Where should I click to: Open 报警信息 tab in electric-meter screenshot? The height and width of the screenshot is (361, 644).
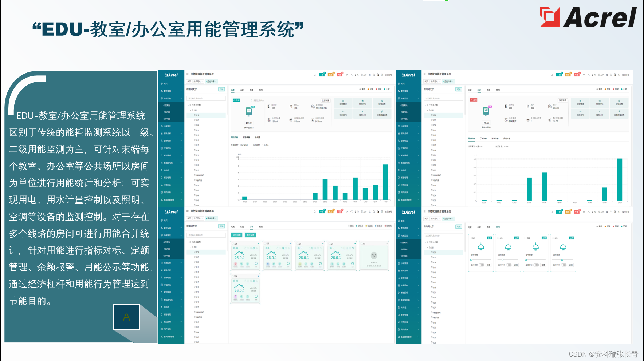tap(246, 137)
